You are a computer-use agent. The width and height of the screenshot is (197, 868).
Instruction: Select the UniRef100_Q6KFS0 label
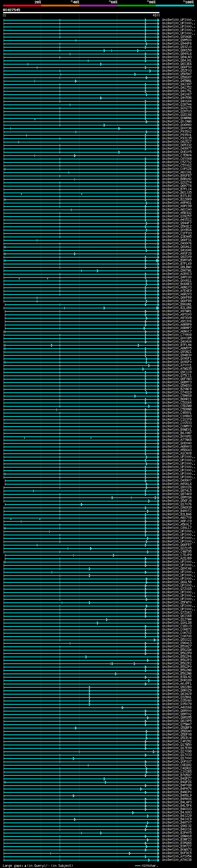pos(177,67)
